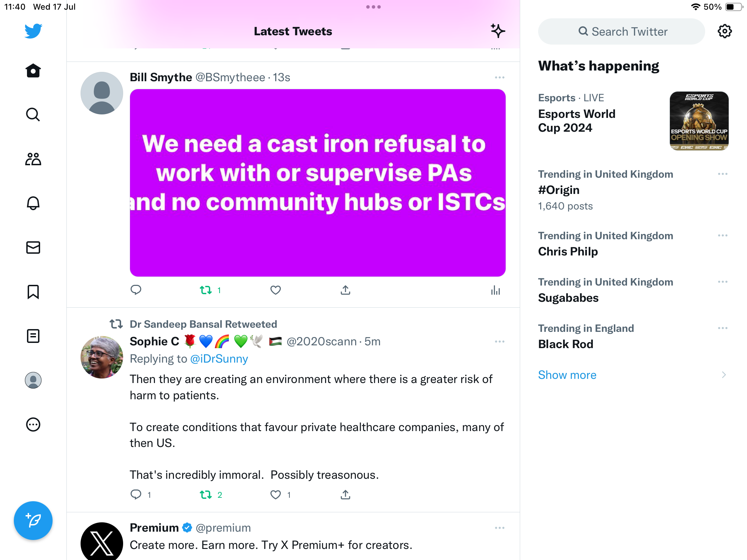Viewport: 747px width, 560px height.
Task: Open the profile avatar sidebar item
Action: (x=33, y=380)
